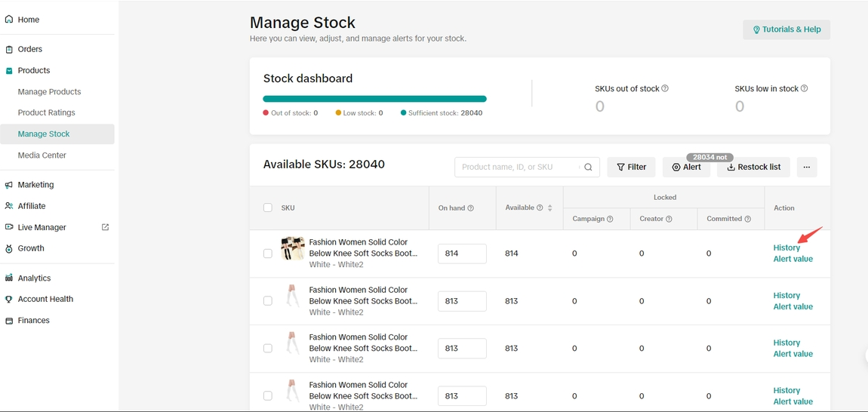Click the stock dashboard progress bar
This screenshot has width=868, height=412.
coord(374,99)
